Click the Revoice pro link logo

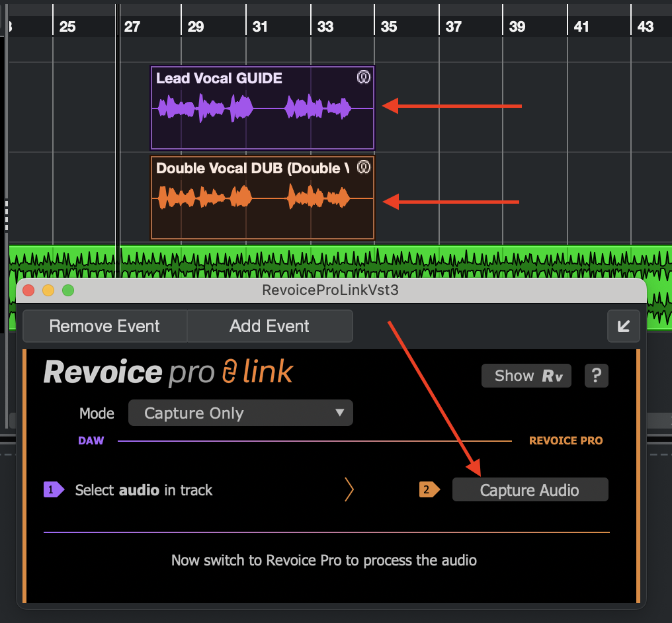(x=168, y=373)
